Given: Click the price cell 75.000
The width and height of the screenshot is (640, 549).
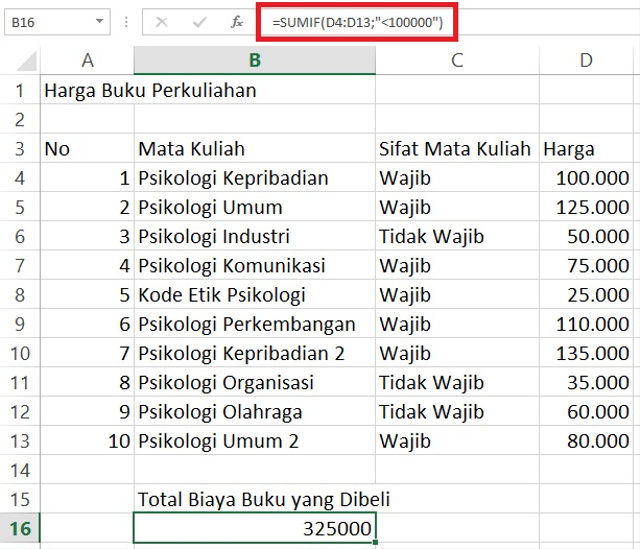Looking at the screenshot, I should [x=586, y=266].
